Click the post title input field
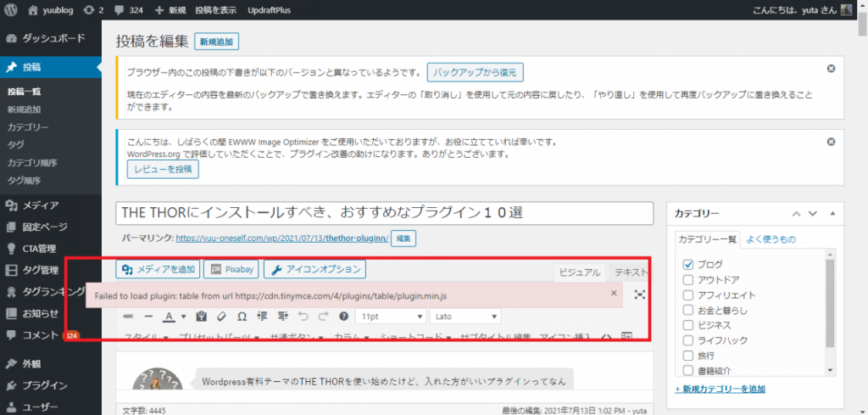Image resolution: width=868 pixels, height=415 pixels. coord(385,213)
